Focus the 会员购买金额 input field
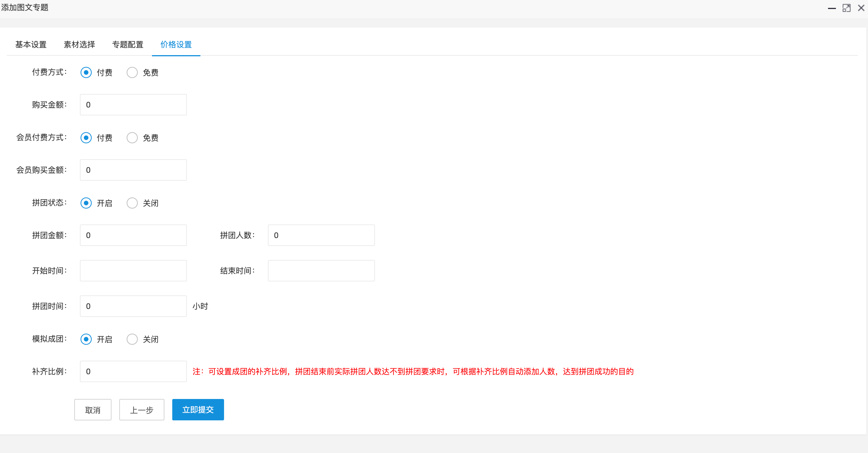Viewport: 868px width, 453px height. (133, 170)
